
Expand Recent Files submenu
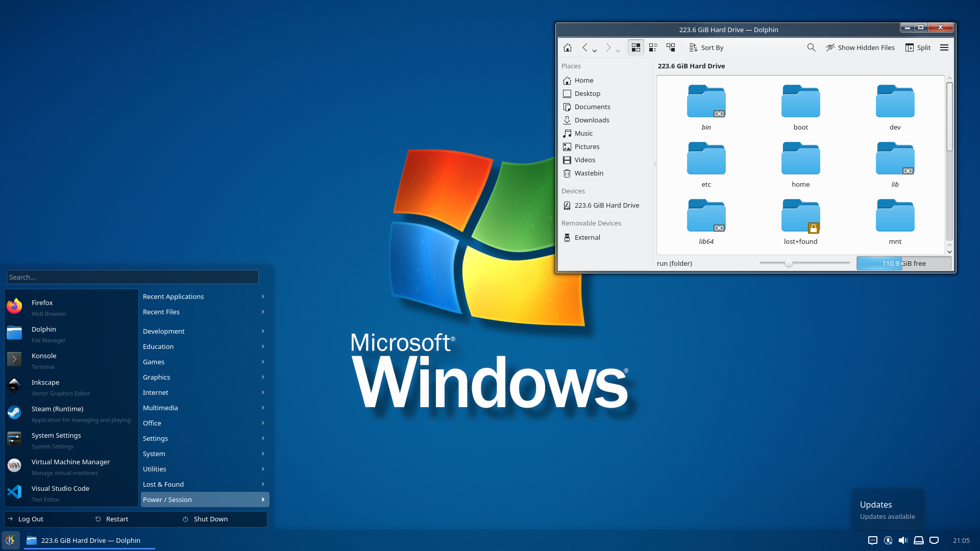tap(205, 312)
